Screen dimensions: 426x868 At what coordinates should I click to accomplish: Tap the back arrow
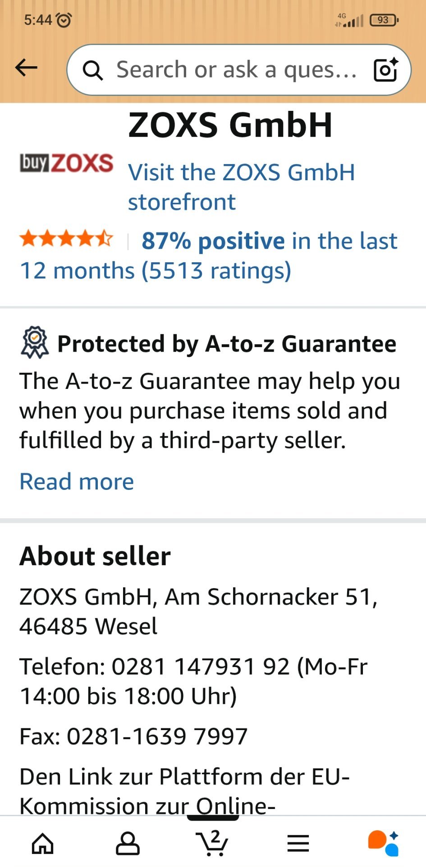coord(26,69)
